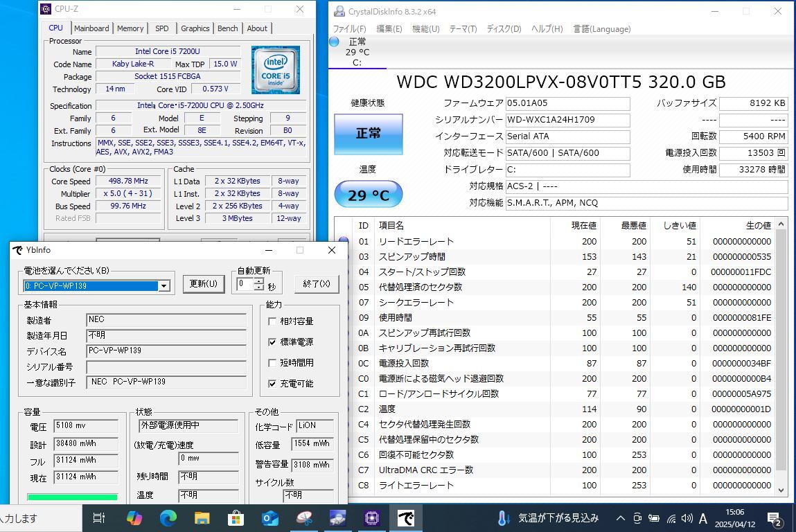This screenshot has height=532, width=796.
Task: Click the battery tray icon
Action: [x=654, y=518]
